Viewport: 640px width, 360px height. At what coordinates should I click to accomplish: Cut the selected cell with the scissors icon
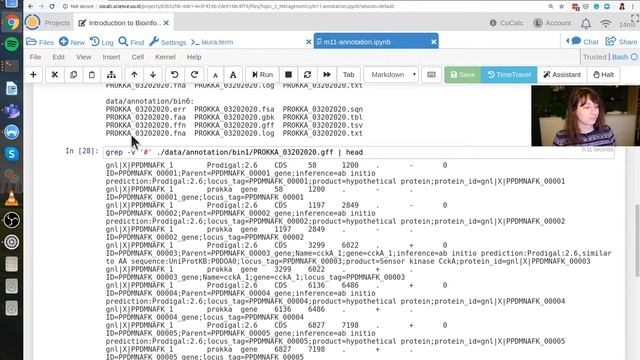(x=55, y=75)
